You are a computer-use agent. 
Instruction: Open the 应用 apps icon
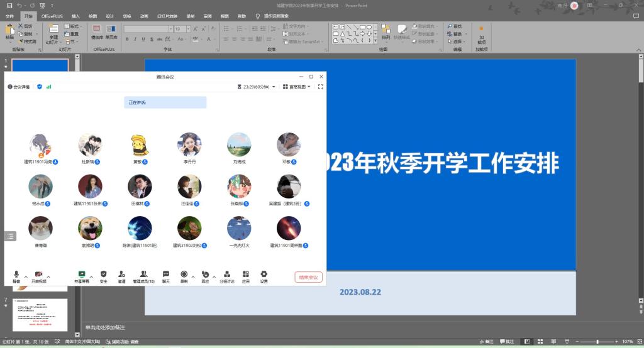tap(246, 275)
